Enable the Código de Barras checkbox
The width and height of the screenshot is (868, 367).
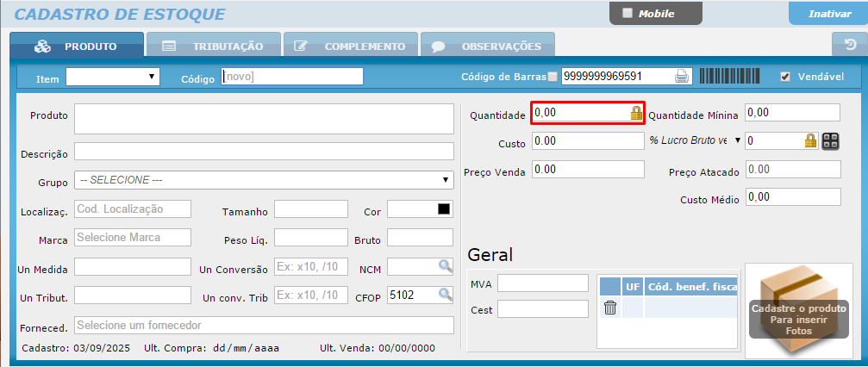553,77
